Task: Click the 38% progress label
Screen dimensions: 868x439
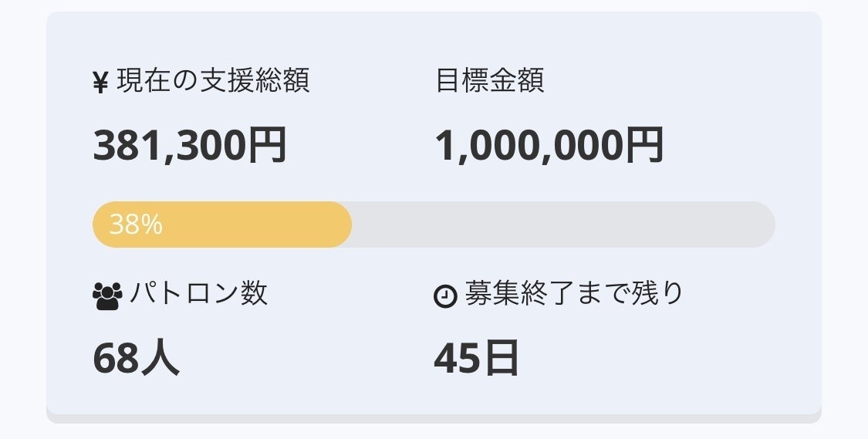Action: pos(136,225)
